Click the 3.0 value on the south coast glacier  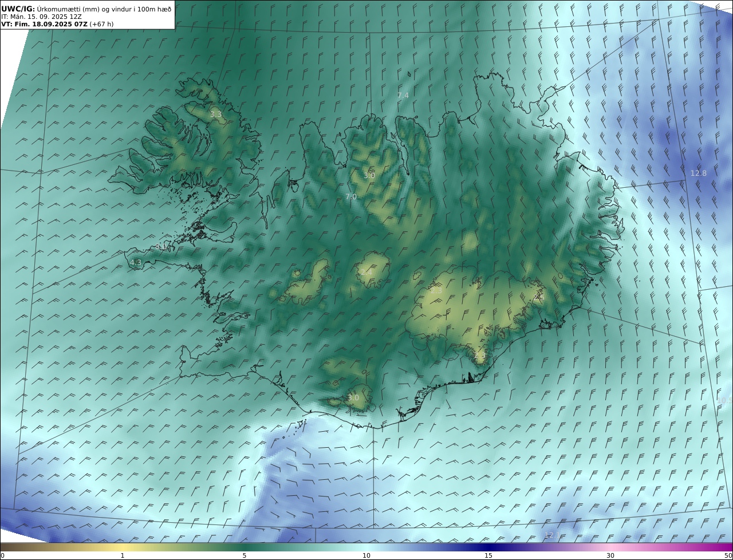pos(353,397)
